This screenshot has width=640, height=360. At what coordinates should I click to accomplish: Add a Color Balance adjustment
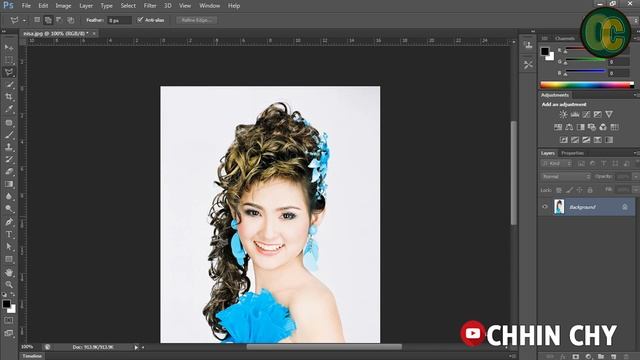click(569, 127)
